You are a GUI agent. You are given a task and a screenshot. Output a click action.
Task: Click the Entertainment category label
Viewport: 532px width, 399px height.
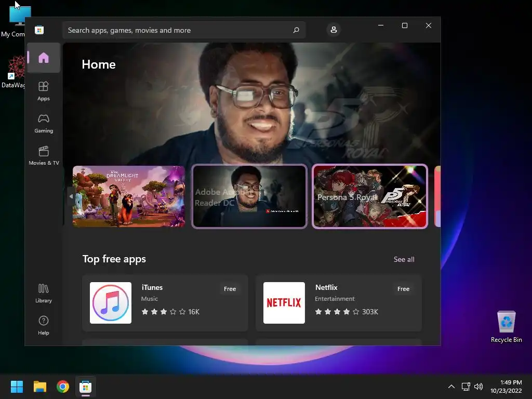[x=335, y=299]
